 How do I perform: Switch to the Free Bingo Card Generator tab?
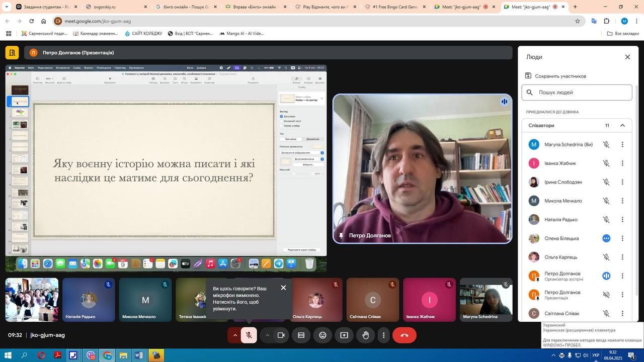[394, 7]
